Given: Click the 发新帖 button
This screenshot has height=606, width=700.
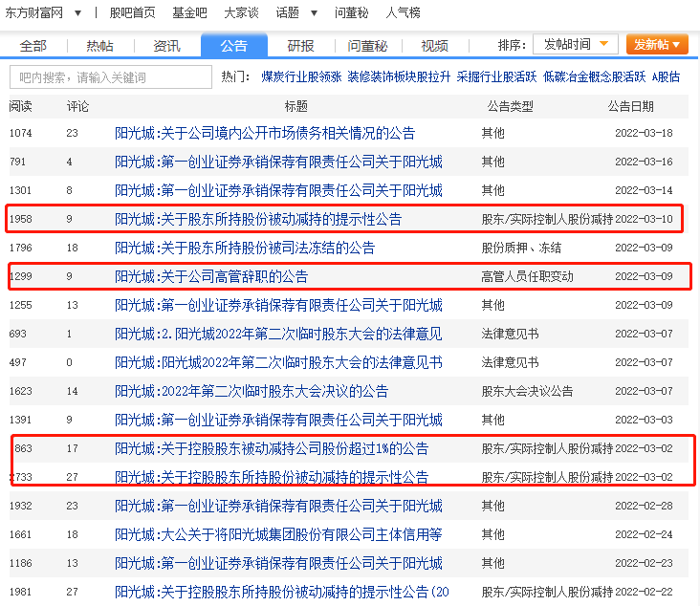Looking at the screenshot, I should coord(657,44).
